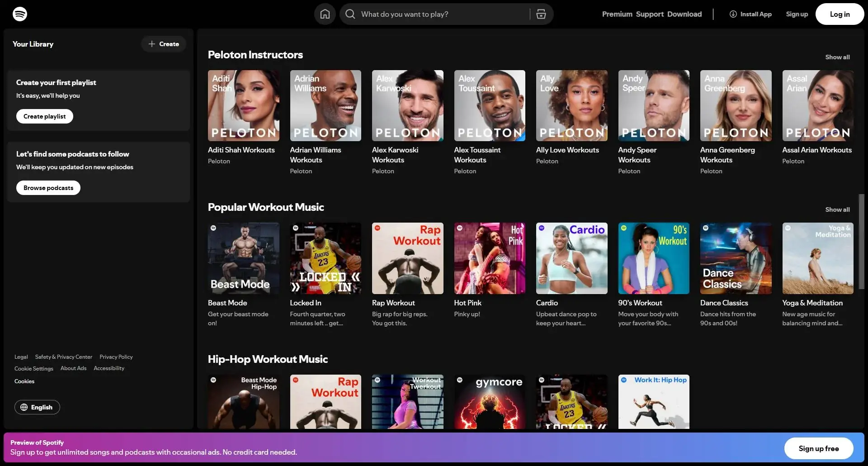Click Install App
The height and width of the screenshot is (466, 868).
point(750,14)
